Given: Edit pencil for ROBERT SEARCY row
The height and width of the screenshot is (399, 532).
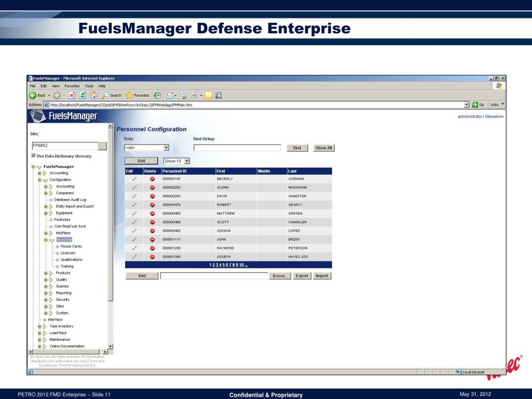Looking at the screenshot, I should click(135, 205).
